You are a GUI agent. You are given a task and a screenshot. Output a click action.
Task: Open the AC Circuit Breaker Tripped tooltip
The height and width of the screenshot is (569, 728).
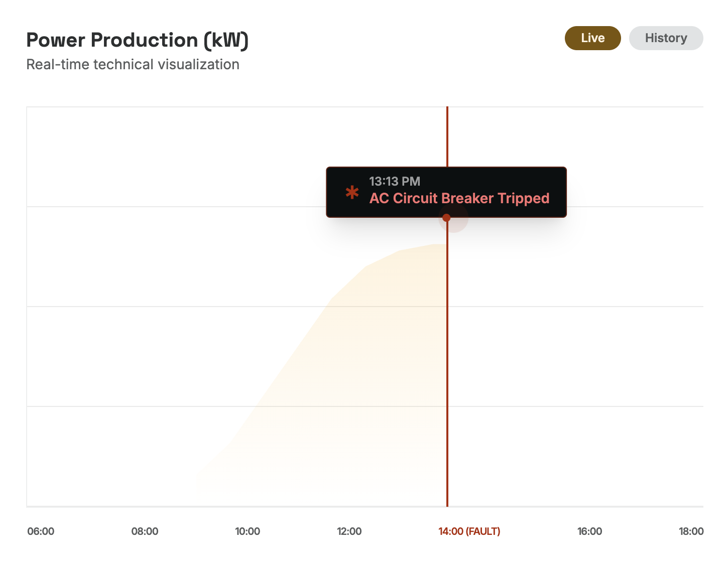pyautogui.click(x=446, y=192)
